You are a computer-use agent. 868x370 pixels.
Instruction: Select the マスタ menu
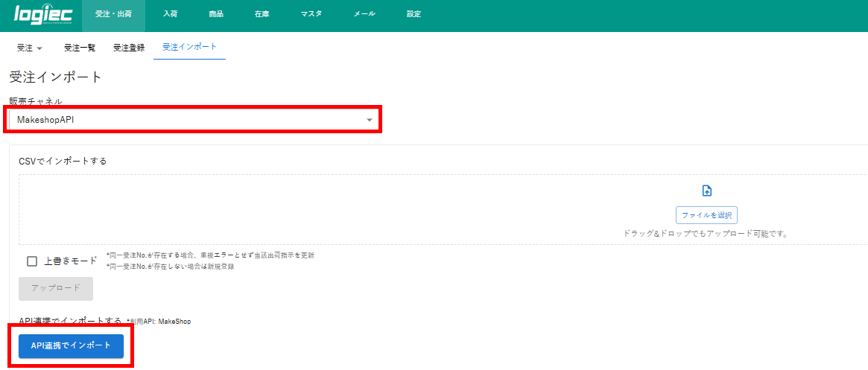point(311,14)
